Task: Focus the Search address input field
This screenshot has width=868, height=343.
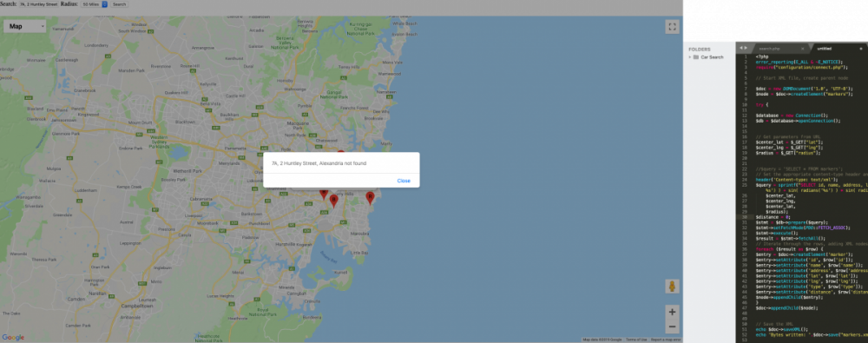Action: coord(38,3)
